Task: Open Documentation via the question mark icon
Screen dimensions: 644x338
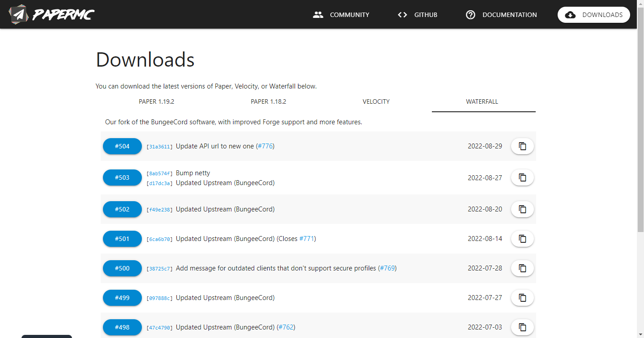Action: [x=470, y=14]
